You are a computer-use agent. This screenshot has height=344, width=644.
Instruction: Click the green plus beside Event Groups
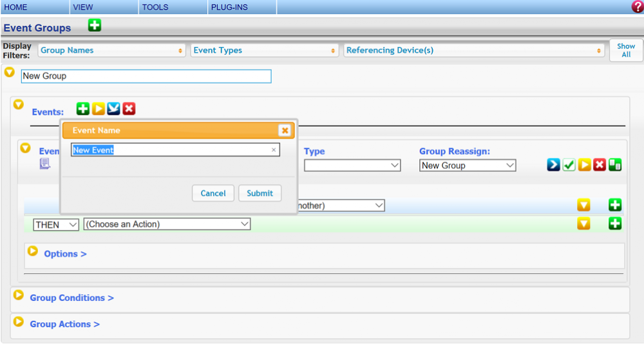click(x=95, y=26)
